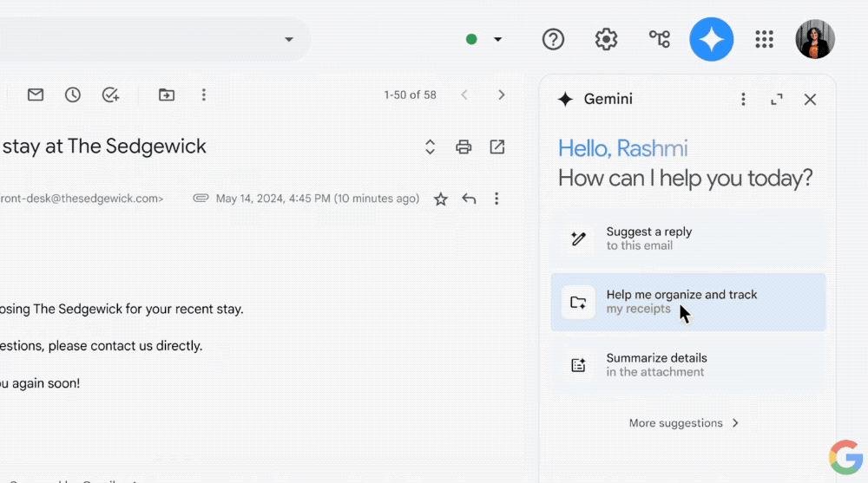868x483 pixels.
Task: Go to older emails arrow
Action: (502, 95)
